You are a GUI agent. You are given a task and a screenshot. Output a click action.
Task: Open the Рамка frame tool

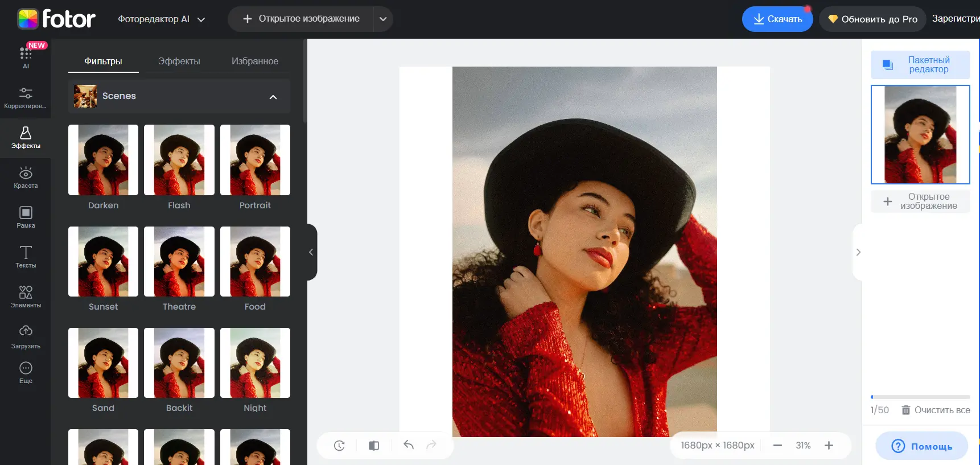[x=26, y=217]
